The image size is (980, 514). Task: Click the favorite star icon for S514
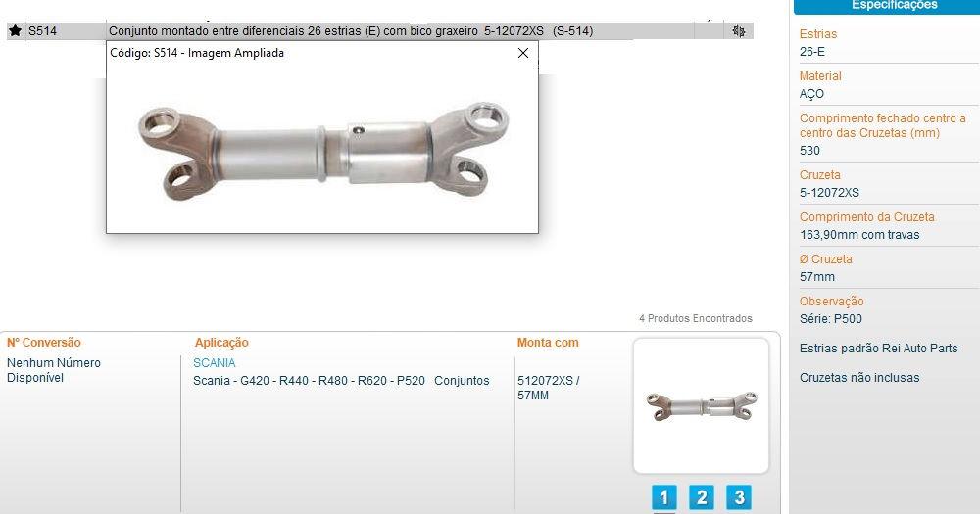(x=16, y=30)
